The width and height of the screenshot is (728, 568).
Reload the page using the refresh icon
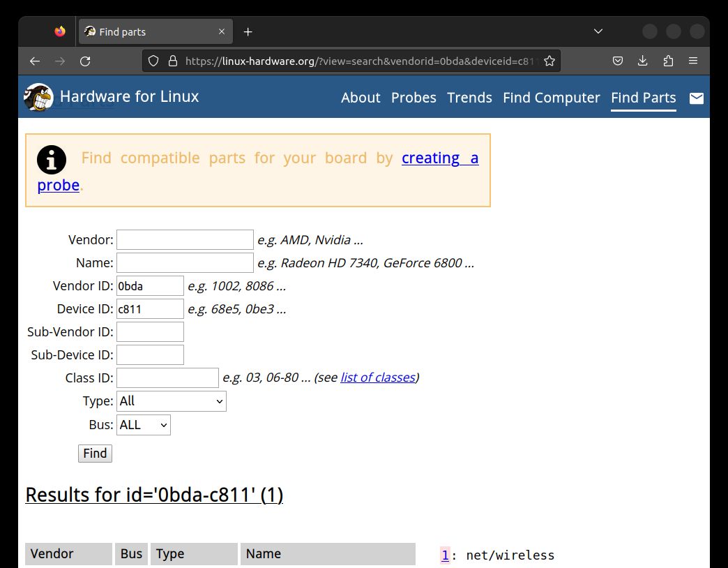tap(85, 61)
